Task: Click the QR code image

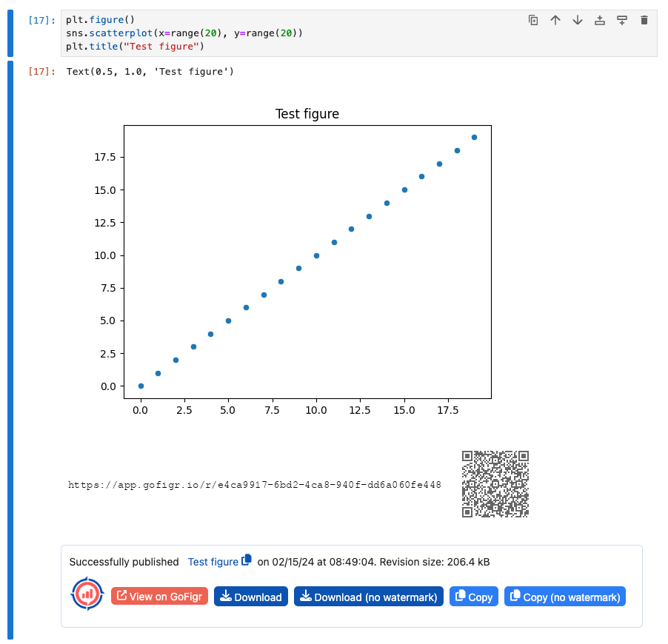Action: tap(495, 484)
